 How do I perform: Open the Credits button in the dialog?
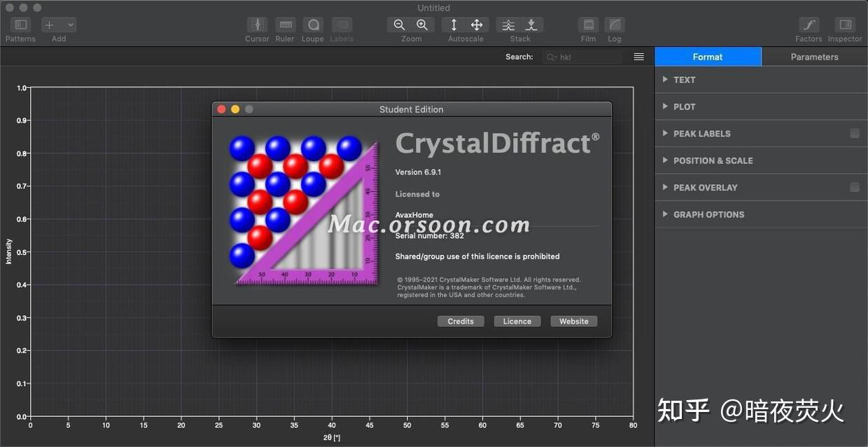click(x=461, y=322)
